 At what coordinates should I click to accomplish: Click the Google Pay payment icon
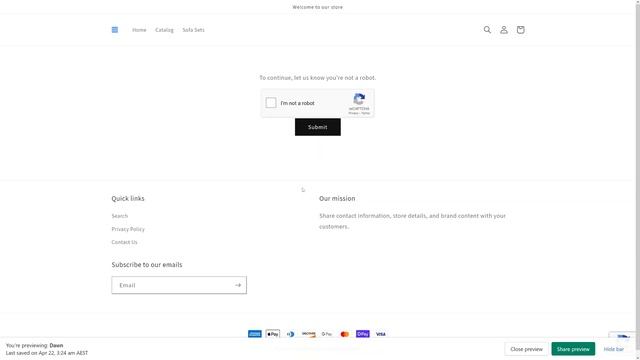327,334
